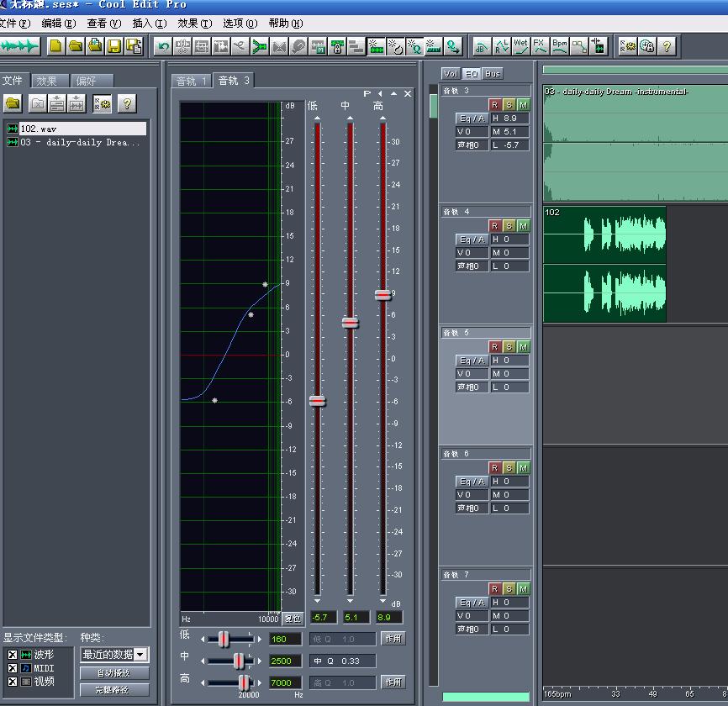
Task: Click the FX toolbar icon
Action: [540, 46]
